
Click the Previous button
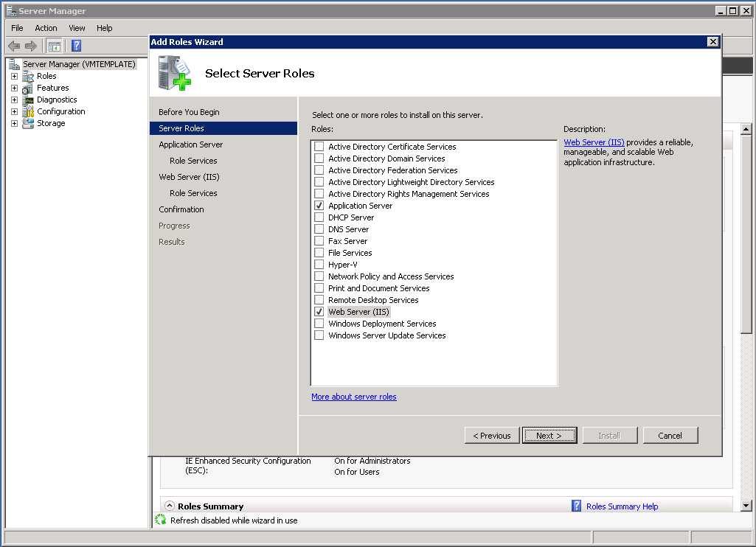[x=492, y=435]
